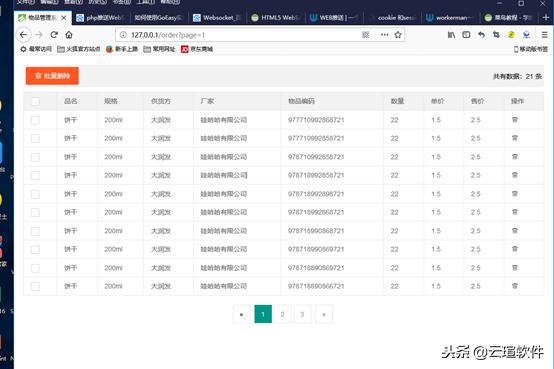Click the trash icon in the eighth row
The height and width of the screenshot is (369, 554).
[515, 249]
